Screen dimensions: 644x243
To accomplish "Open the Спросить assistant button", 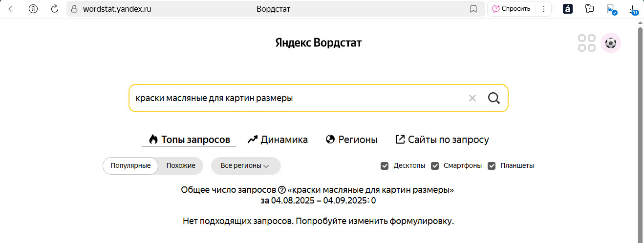I will tap(511, 9).
